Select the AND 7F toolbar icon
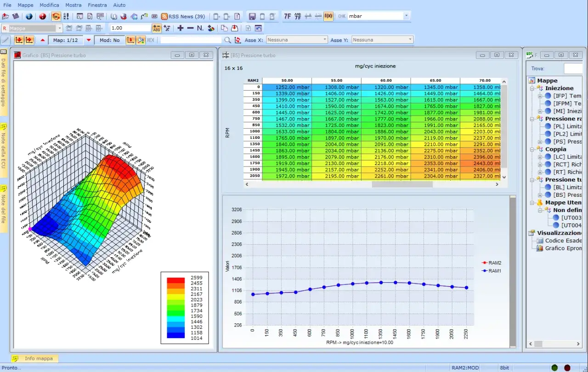The width and height of the screenshot is (588, 372). pyautogui.click(x=298, y=16)
